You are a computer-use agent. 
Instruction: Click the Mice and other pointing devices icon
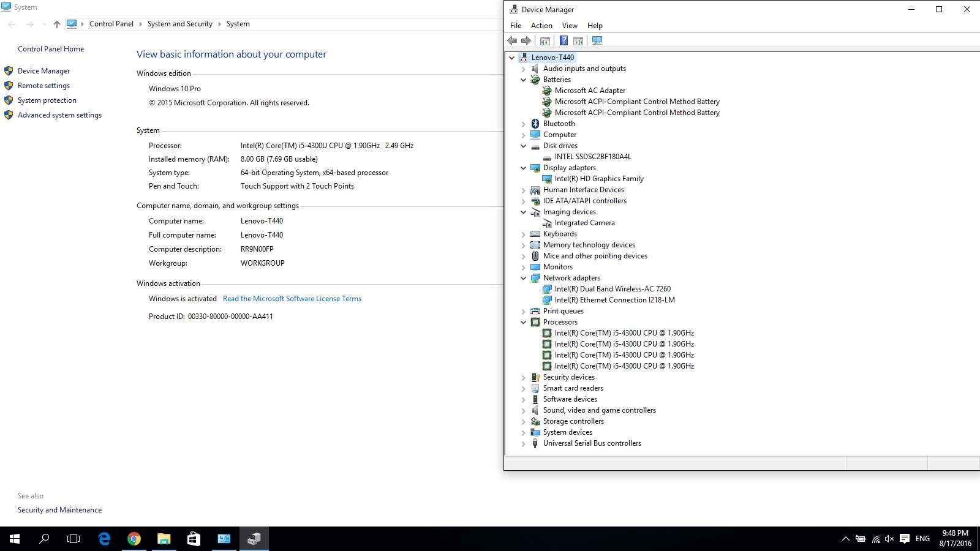[535, 256]
